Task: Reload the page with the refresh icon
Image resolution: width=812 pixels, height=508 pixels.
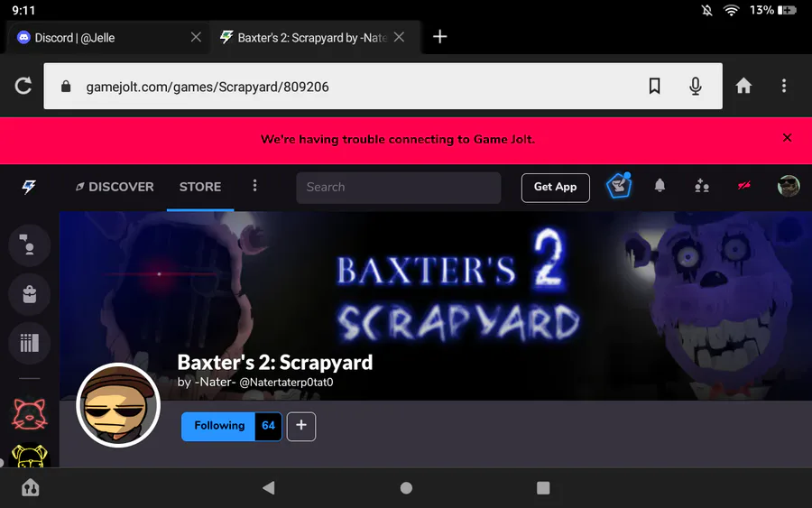Action: coord(23,86)
